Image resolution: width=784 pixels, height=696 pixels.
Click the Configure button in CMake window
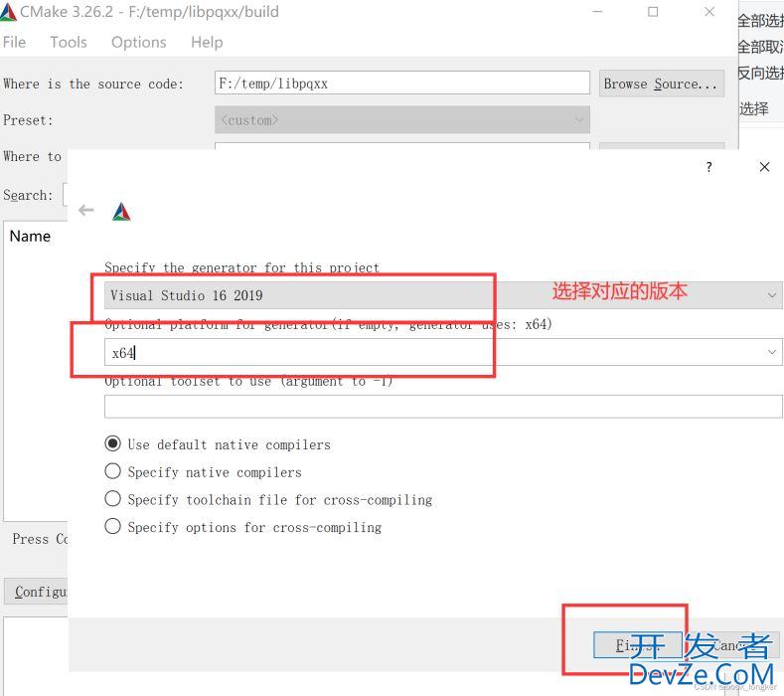click(x=36, y=592)
